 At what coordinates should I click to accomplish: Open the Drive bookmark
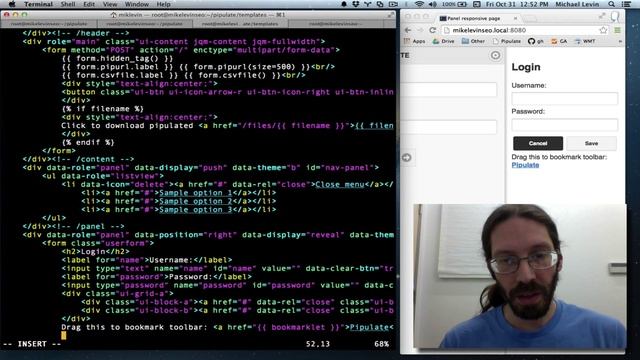(443, 41)
